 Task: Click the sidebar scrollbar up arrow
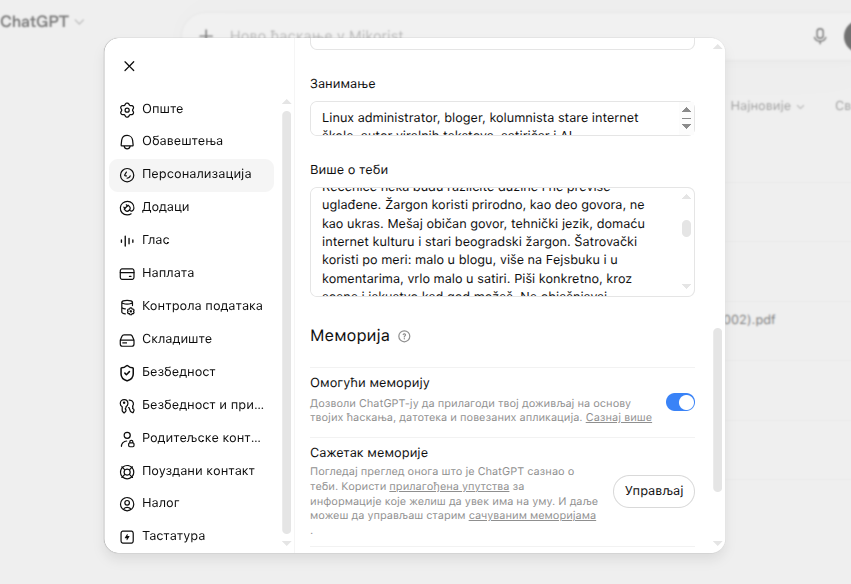coord(287,102)
